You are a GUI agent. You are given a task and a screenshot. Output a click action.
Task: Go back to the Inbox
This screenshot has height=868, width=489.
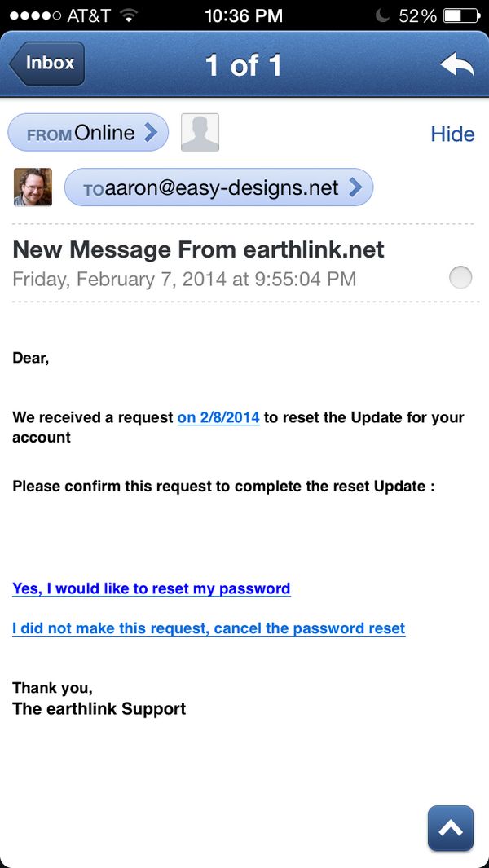(x=47, y=64)
